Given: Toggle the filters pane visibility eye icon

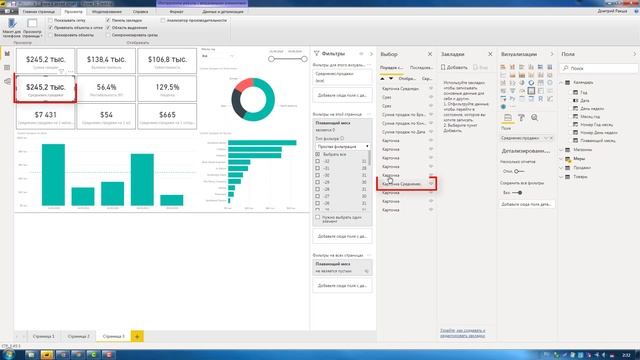Looking at the screenshot, I should 361,54.
